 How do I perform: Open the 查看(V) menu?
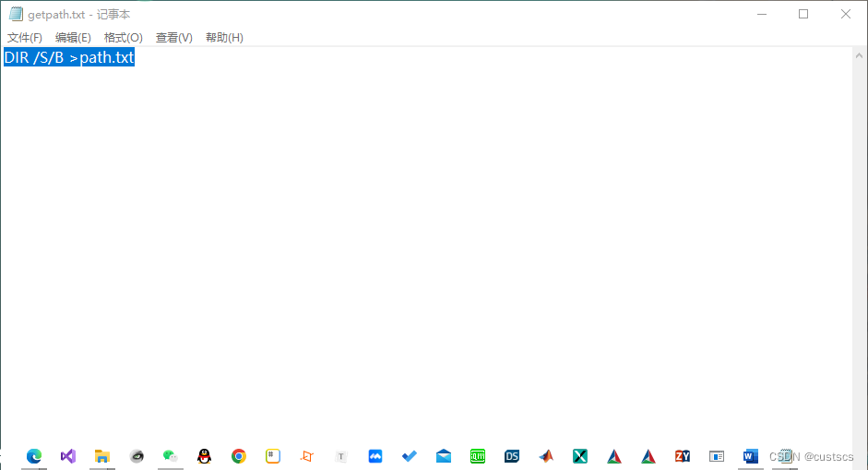click(173, 38)
